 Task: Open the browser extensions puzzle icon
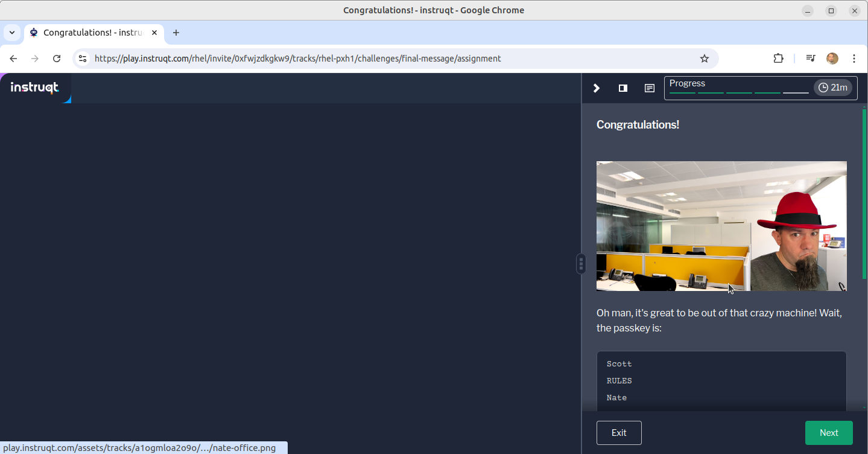tap(779, 59)
